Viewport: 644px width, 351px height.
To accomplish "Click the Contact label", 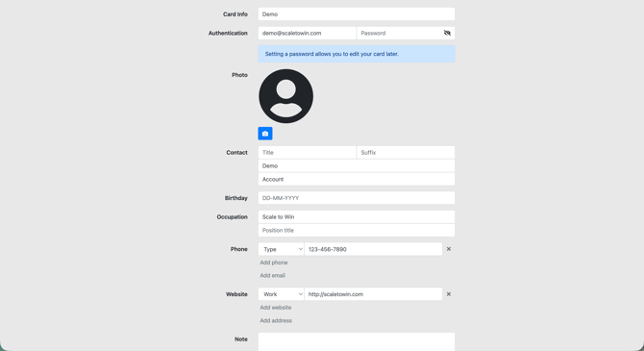I will [x=236, y=153].
